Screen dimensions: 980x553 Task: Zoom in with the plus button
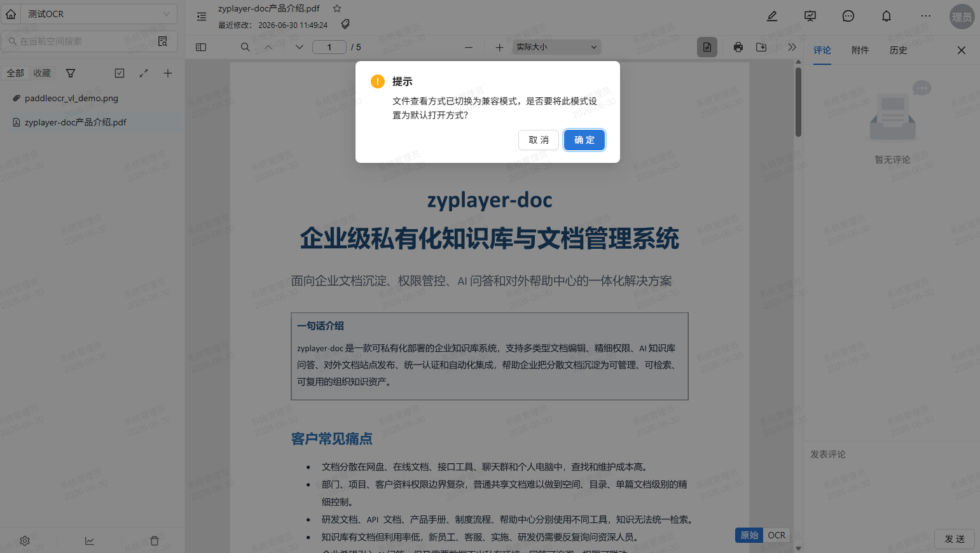tap(499, 47)
